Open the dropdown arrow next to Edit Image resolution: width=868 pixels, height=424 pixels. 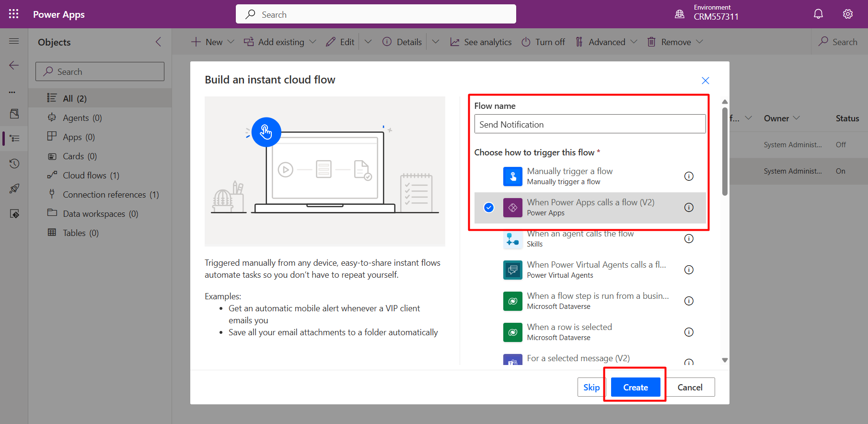[368, 42]
